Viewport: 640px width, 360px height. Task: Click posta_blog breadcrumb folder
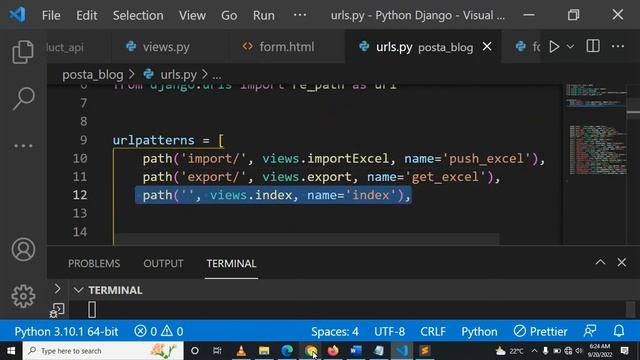tap(93, 75)
